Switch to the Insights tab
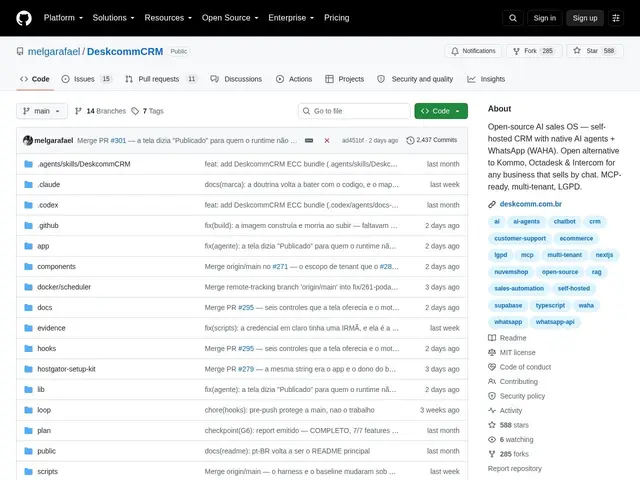The image size is (640, 480). 486,79
